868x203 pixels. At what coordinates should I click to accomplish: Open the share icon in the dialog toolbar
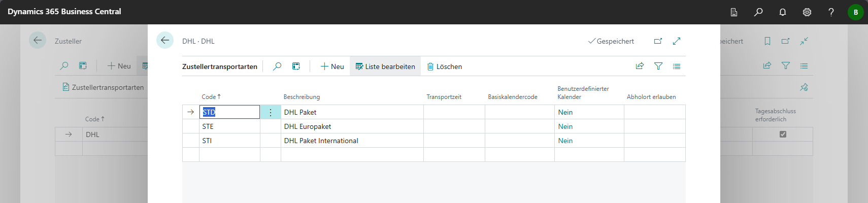coord(640,66)
